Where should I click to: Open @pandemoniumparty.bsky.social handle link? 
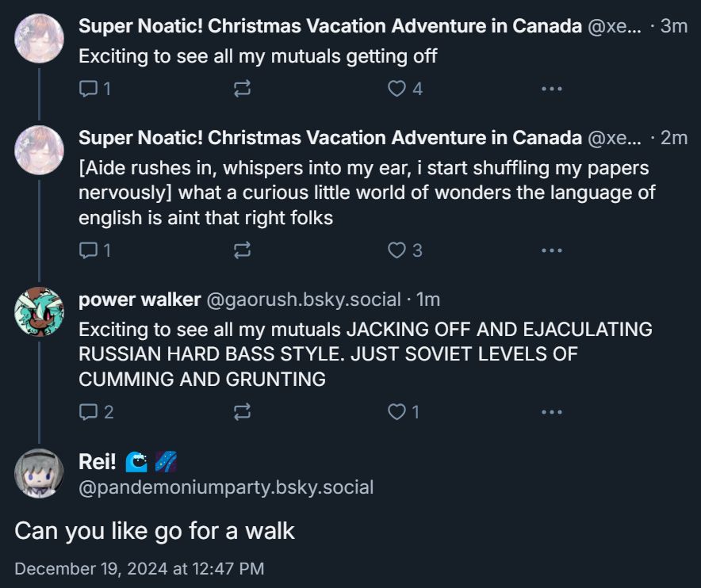tap(226, 487)
